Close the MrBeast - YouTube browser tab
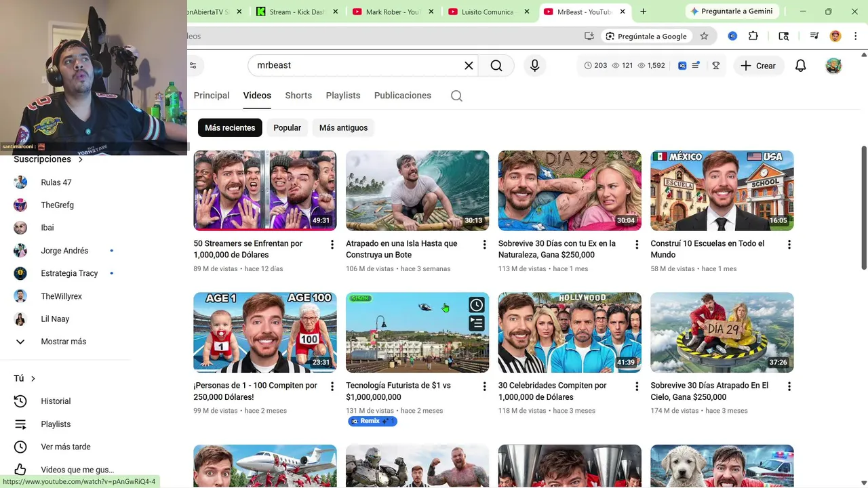The height and width of the screenshot is (488, 868). coord(623,12)
